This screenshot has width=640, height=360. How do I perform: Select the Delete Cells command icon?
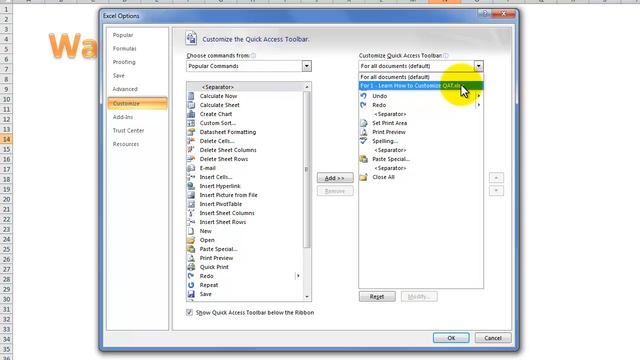pos(191,141)
